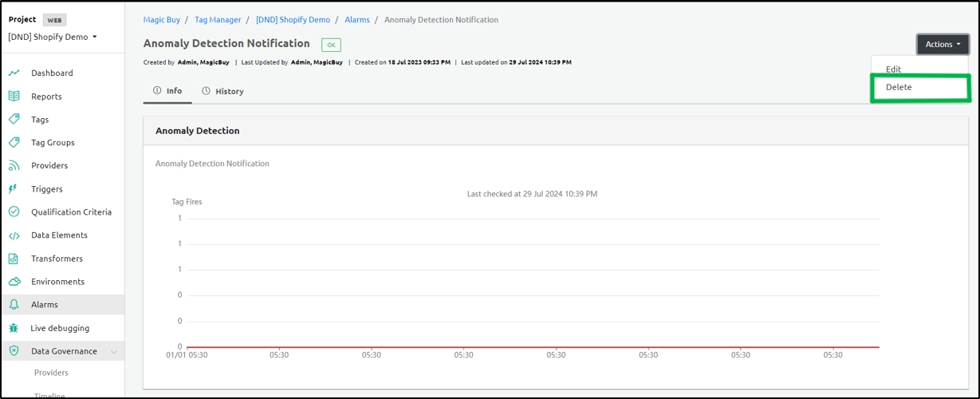Collapse the Data Governance section
This screenshot has height=399, width=980.
point(114,352)
